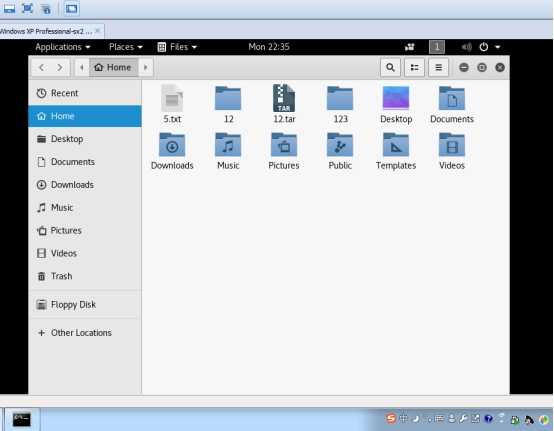This screenshot has height=431, width=554.
Task: Click the command prompt taskbar button
Action: tap(22, 420)
